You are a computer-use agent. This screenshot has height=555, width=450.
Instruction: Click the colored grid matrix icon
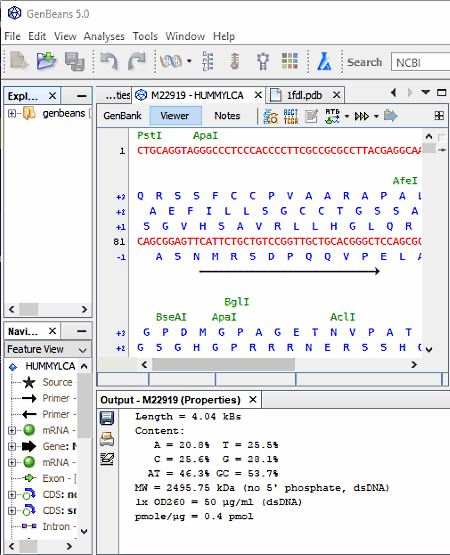click(290, 61)
